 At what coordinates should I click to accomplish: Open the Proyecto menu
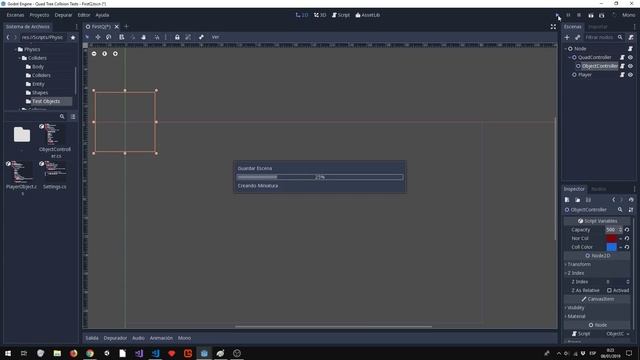(39, 15)
